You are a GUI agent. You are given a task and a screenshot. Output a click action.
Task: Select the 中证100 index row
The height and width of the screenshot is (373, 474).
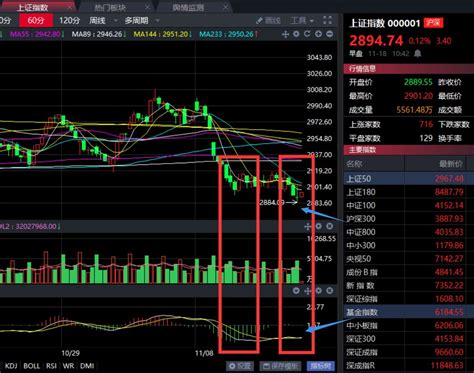click(x=409, y=205)
